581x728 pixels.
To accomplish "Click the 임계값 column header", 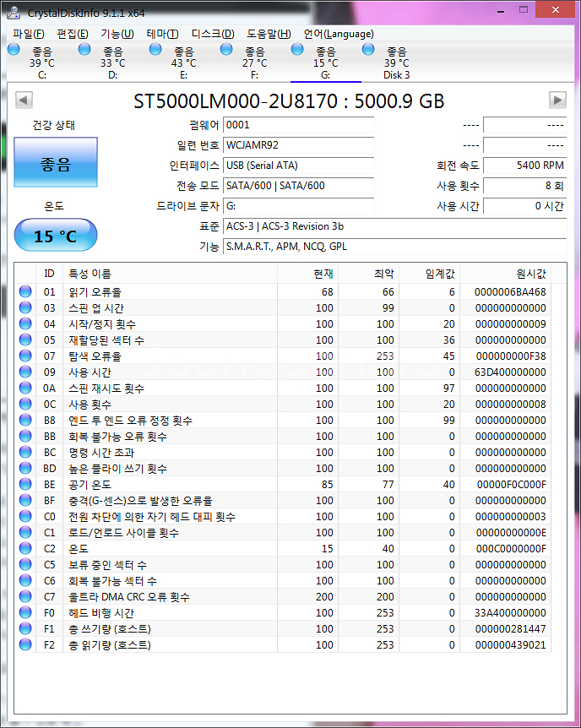I will coord(430,274).
